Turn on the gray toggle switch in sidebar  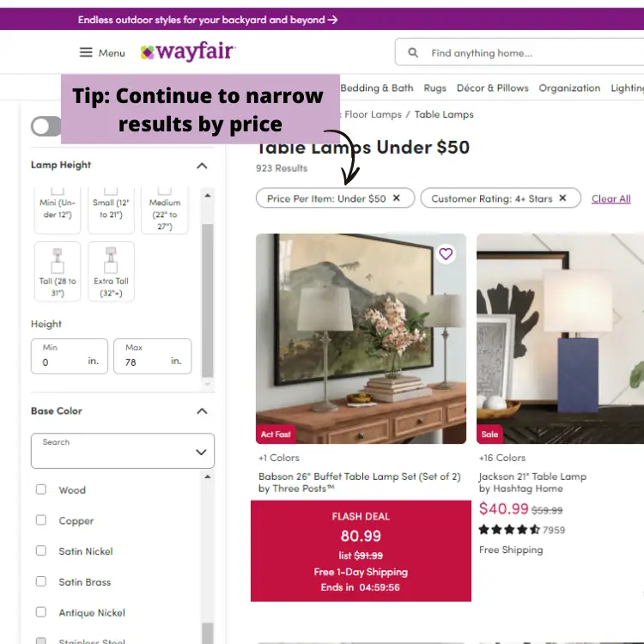46,126
